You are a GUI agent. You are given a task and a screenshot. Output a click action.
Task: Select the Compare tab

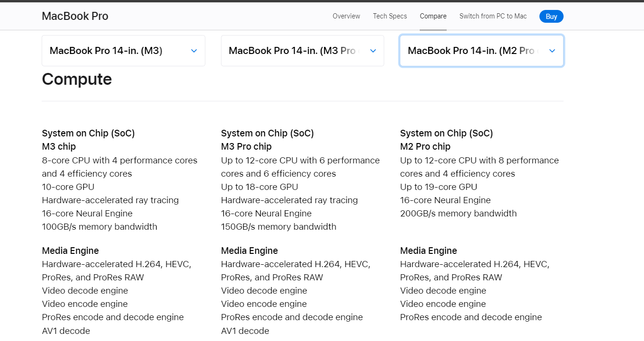433,16
